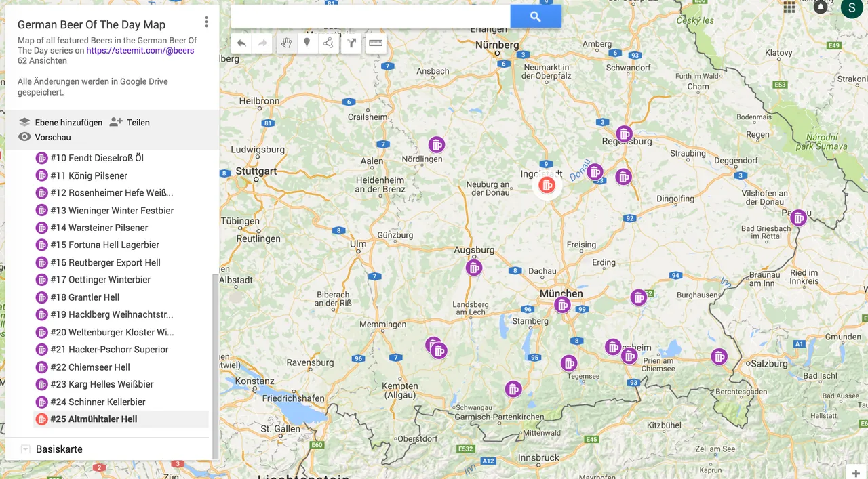Click Ebene hinzufügen to add layer
868x479 pixels.
click(61, 122)
